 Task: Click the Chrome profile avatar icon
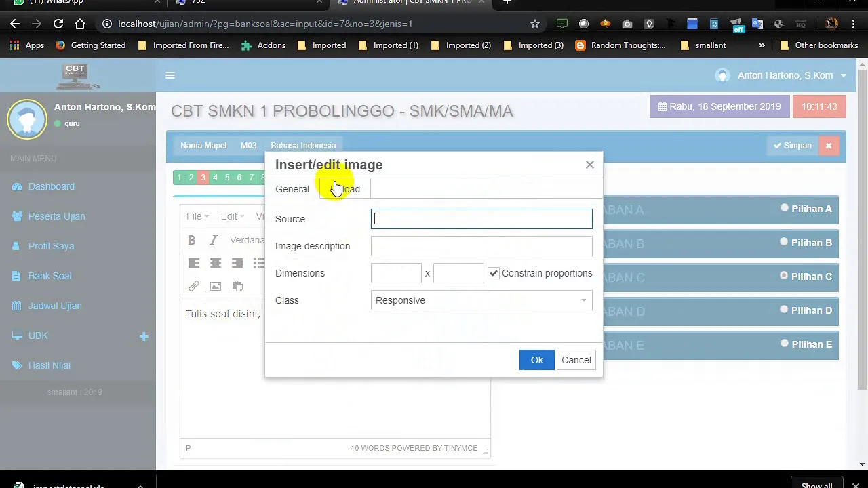tap(832, 24)
